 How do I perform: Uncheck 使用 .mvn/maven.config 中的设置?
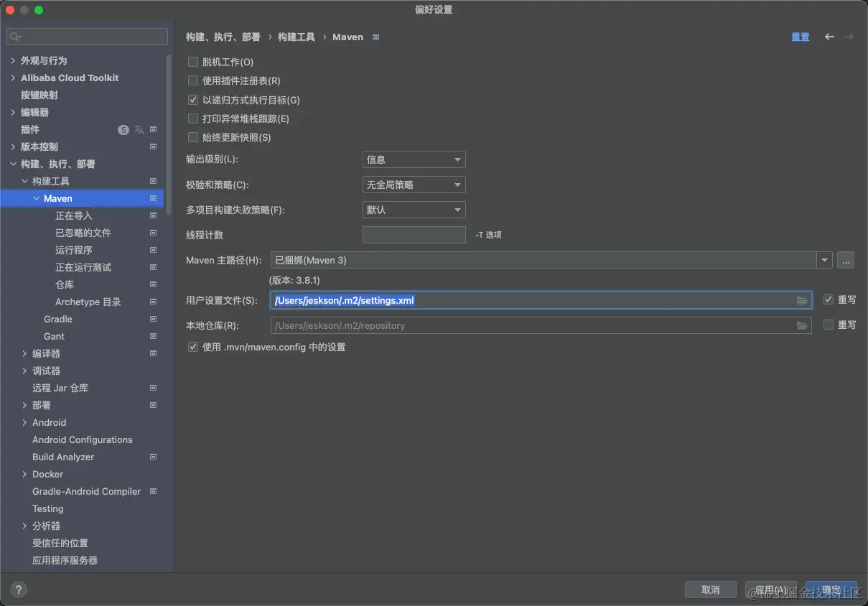tap(192, 347)
